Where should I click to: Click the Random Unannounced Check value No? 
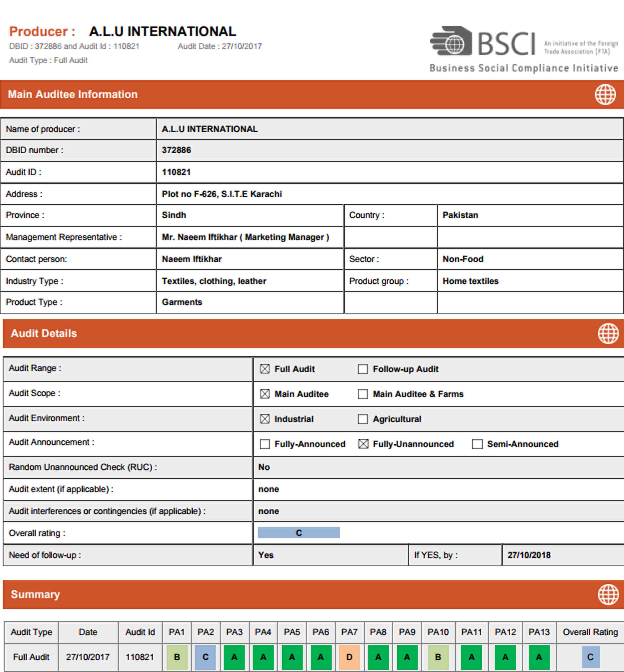click(x=264, y=467)
